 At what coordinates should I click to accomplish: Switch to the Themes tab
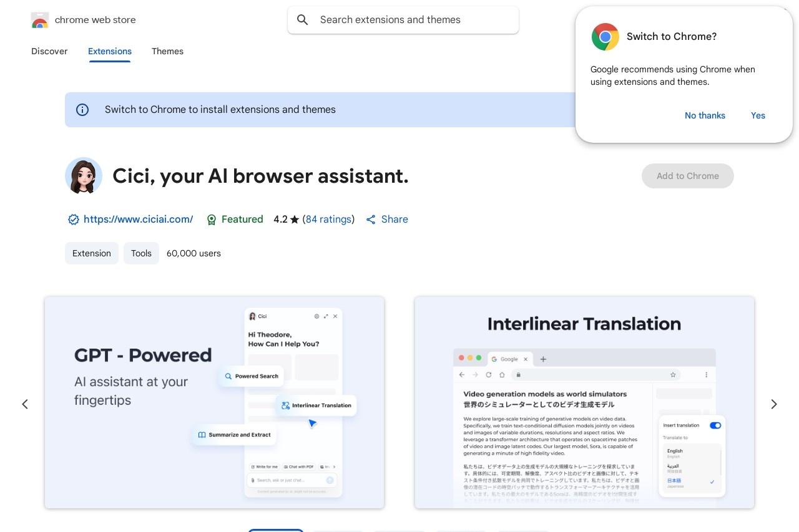tap(167, 51)
